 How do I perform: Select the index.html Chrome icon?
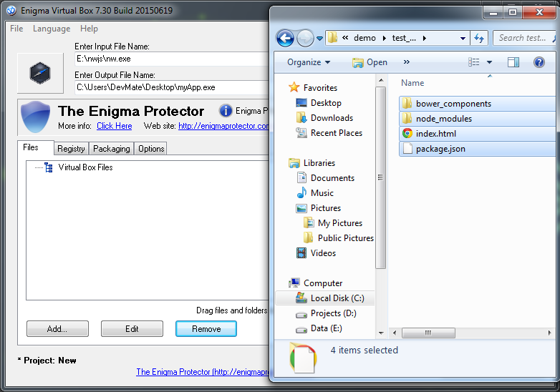point(407,133)
